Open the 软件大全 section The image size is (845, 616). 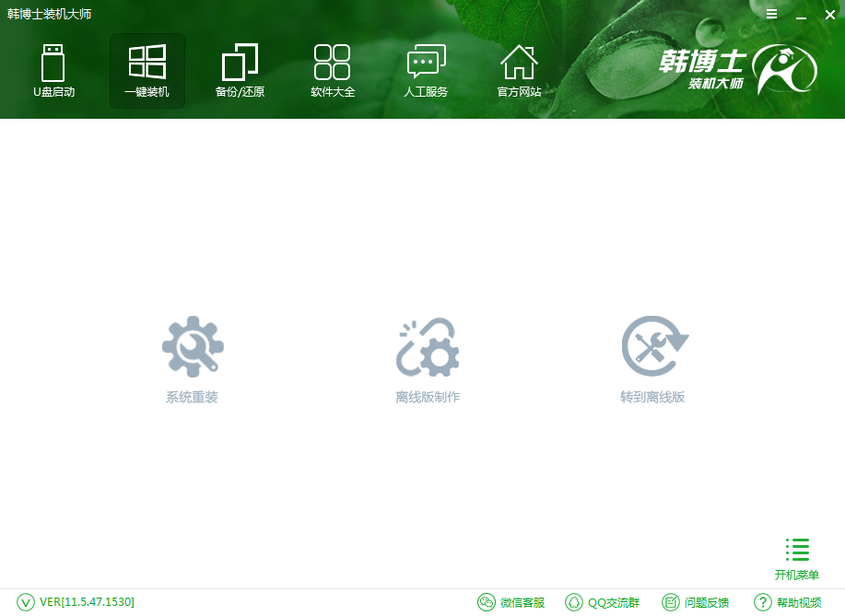point(333,71)
